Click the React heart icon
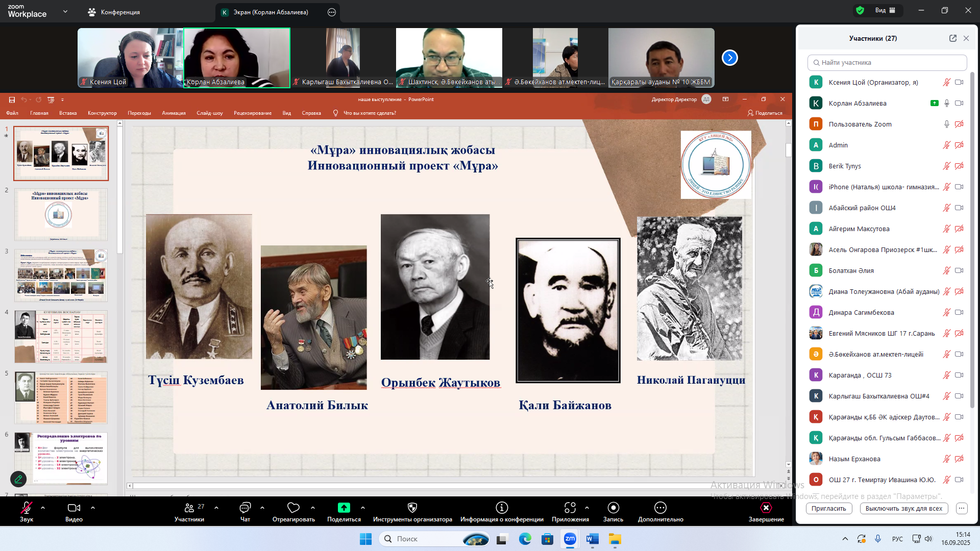 pos(293,508)
